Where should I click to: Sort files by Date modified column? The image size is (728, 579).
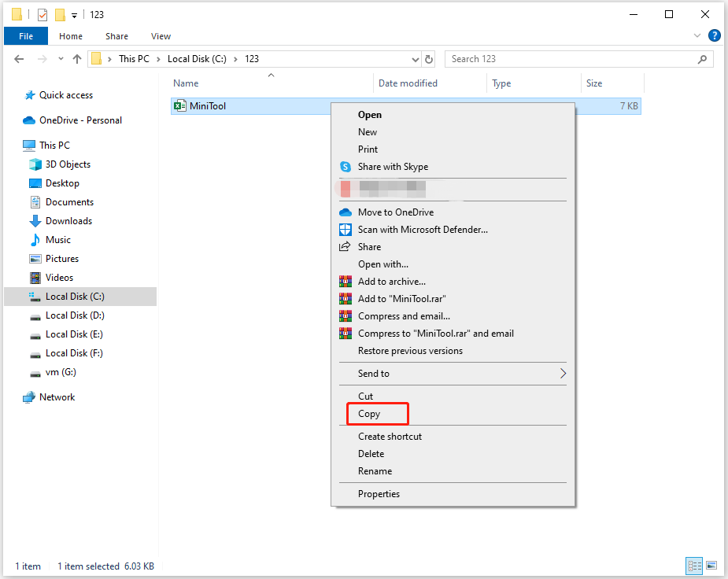[x=408, y=83]
